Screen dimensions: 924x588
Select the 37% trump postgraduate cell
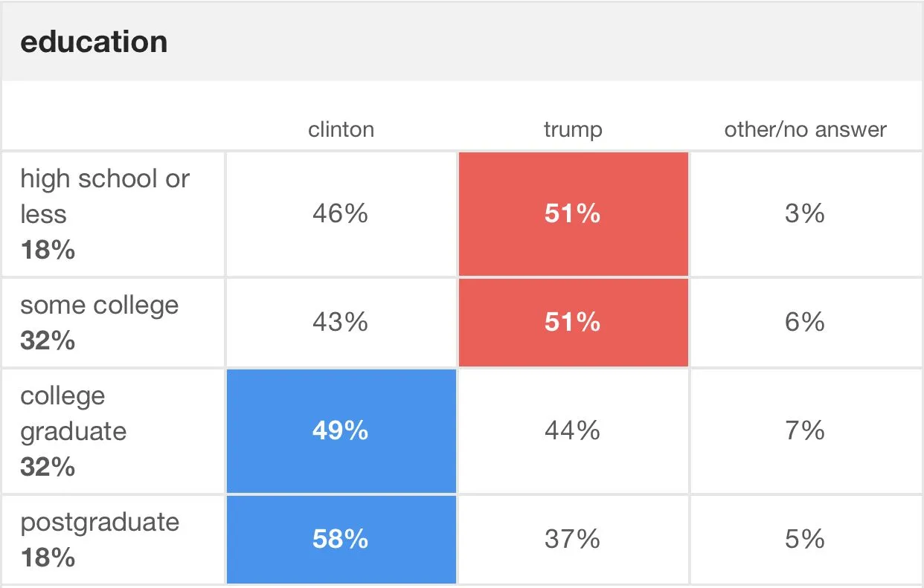tap(573, 539)
